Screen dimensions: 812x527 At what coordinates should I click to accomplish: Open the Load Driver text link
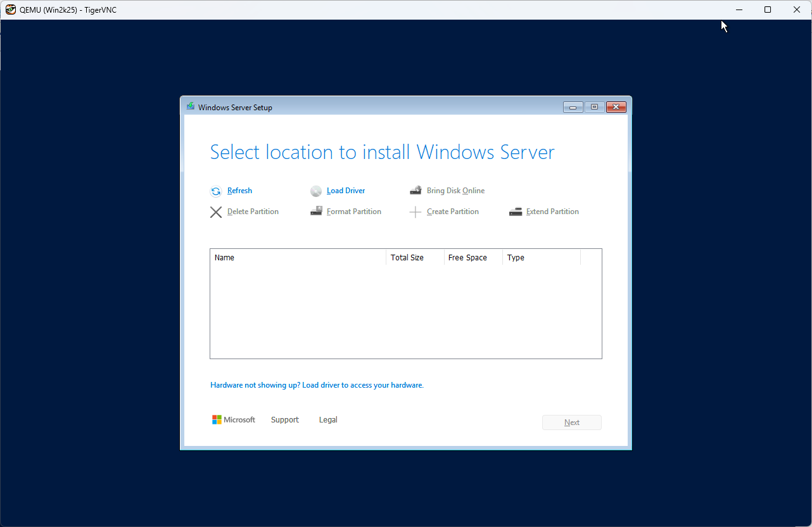[346, 191]
